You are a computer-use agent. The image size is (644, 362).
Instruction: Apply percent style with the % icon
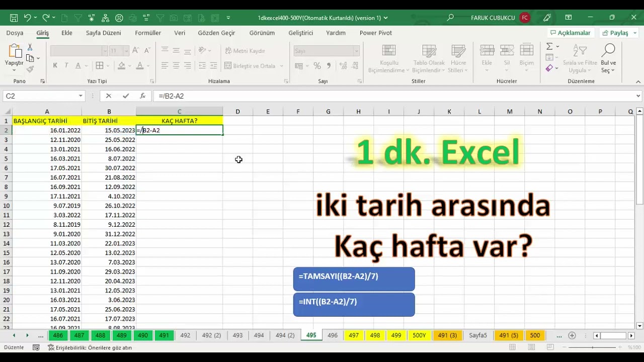317,66
